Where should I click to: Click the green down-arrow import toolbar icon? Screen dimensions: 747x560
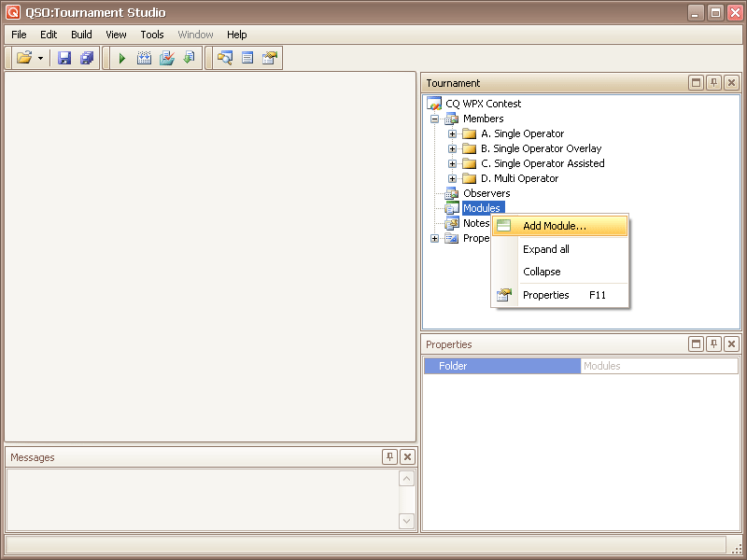pos(189,58)
